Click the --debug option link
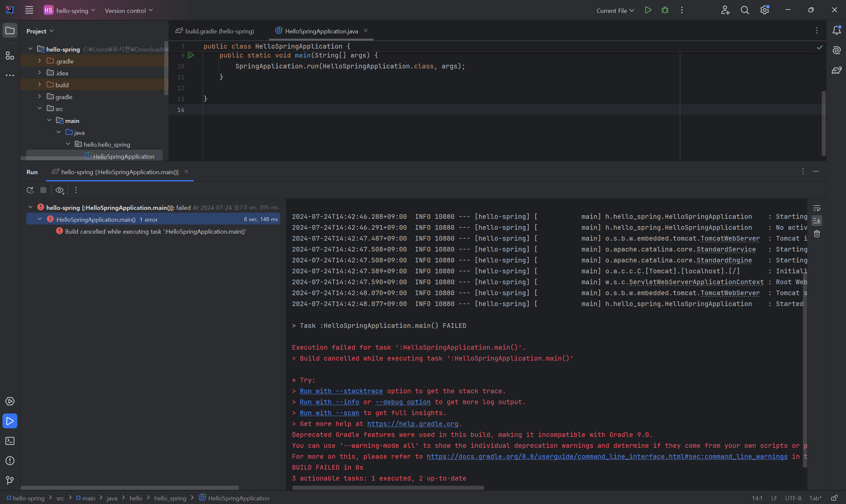This screenshot has height=504, width=846. point(402,402)
